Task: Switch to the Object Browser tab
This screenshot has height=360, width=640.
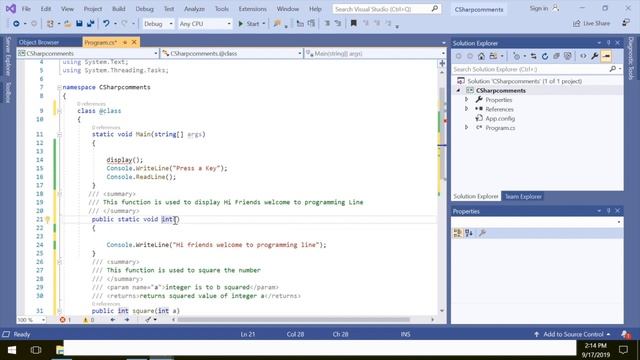Action: pos(39,42)
